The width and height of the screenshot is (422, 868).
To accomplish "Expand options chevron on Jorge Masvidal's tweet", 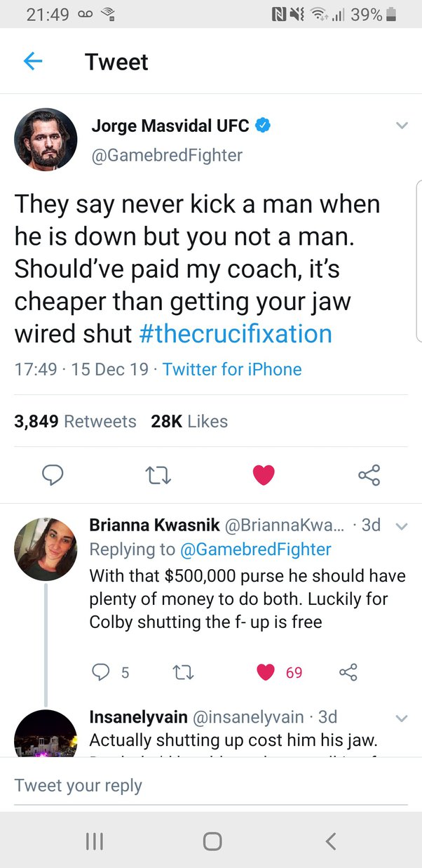I will pos(402,126).
